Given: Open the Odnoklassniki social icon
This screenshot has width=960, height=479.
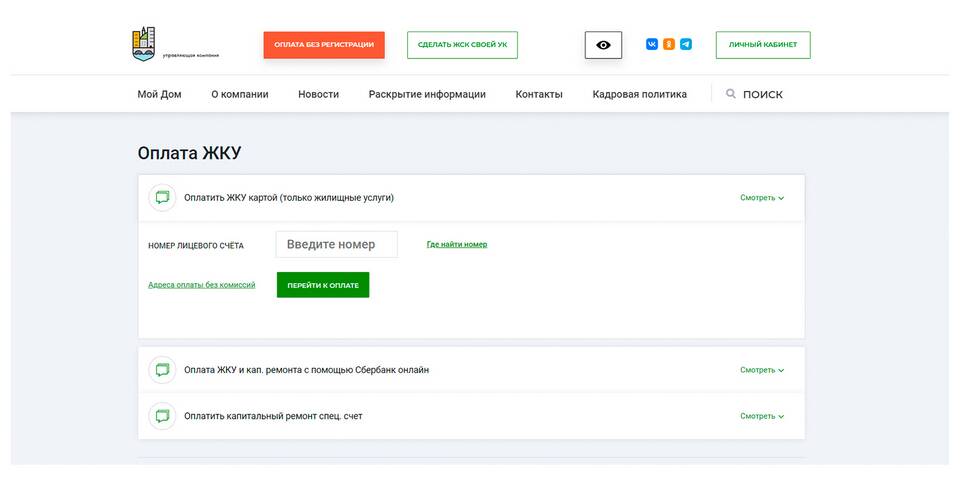Looking at the screenshot, I should point(669,45).
